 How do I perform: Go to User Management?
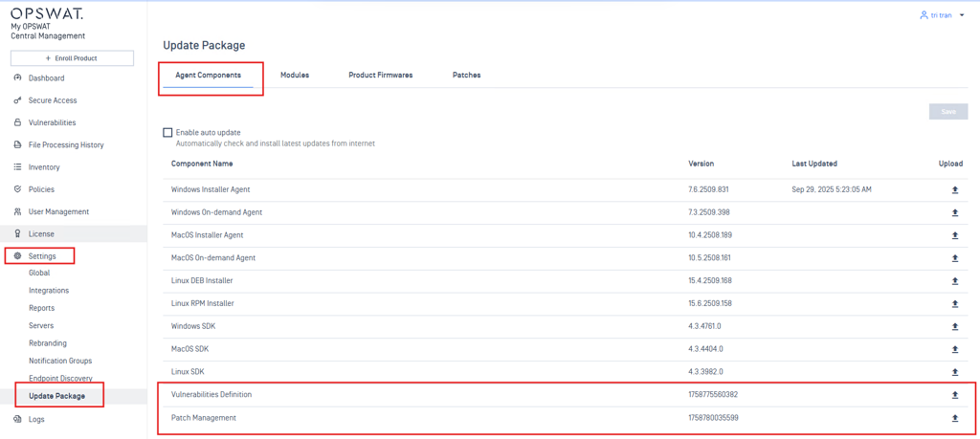pyautogui.click(x=58, y=211)
